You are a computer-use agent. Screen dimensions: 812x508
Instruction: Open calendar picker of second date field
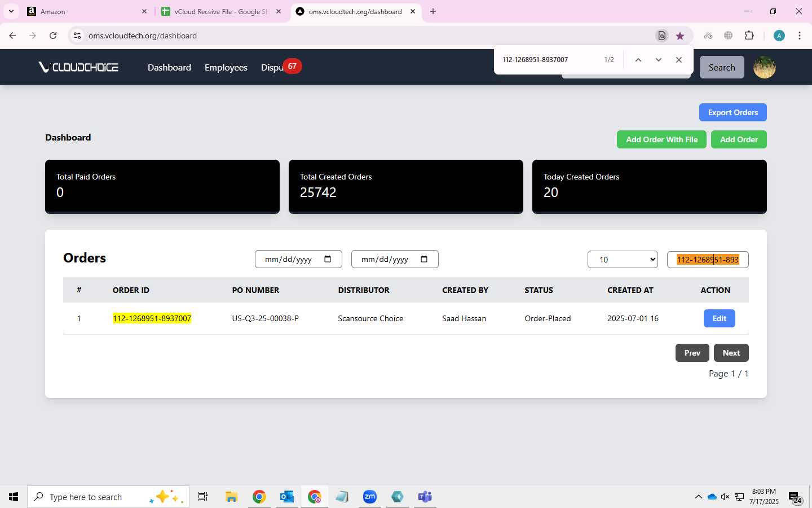click(x=424, y=259)
